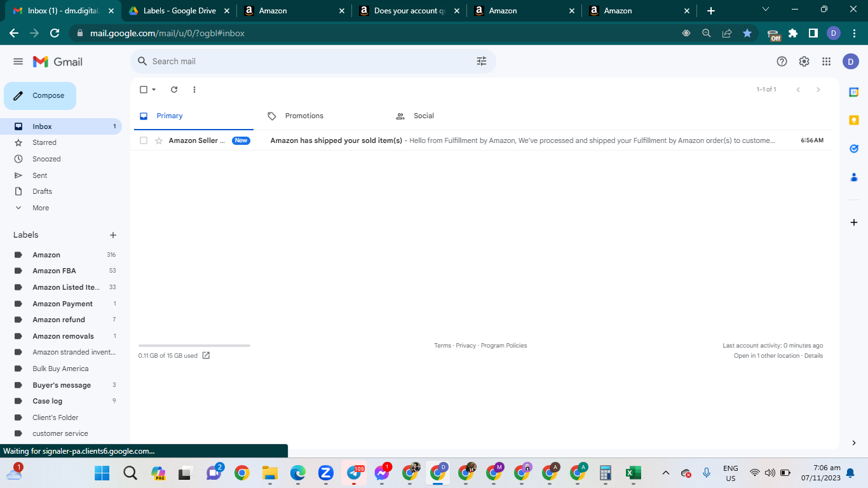Share this page from the address bar
The height and width of the screenshot is (488, 868).
(727, 33)
